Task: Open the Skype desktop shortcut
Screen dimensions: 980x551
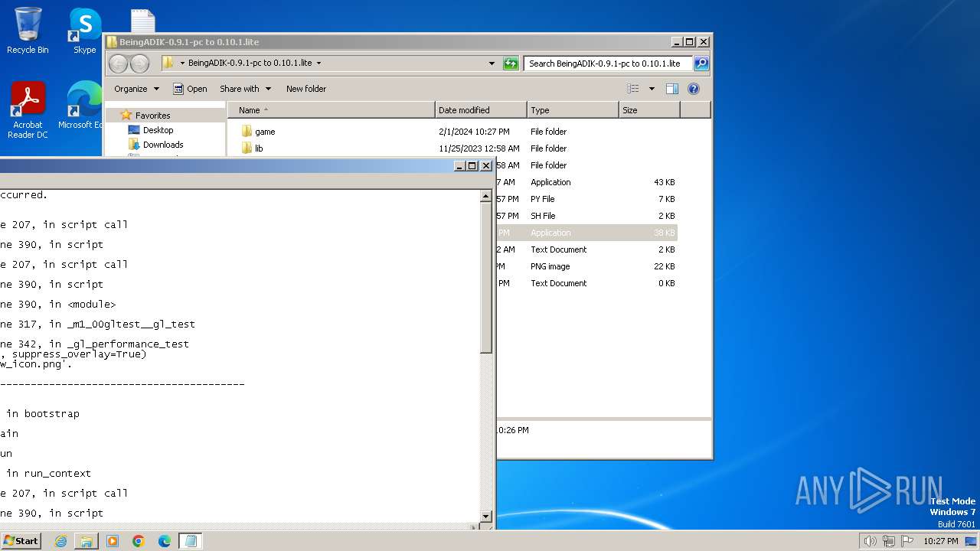Action: point(85,31)
